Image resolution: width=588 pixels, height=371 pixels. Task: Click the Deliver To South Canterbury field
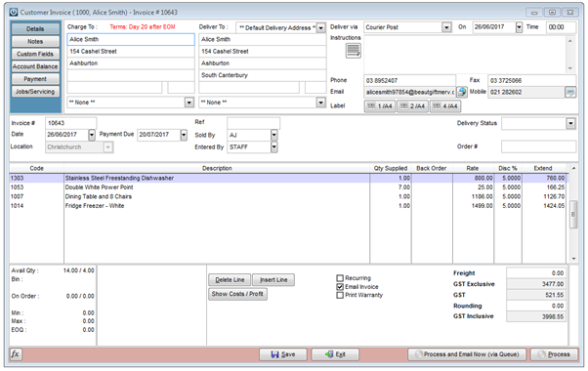pyautogui.click(x=262, y=75)
